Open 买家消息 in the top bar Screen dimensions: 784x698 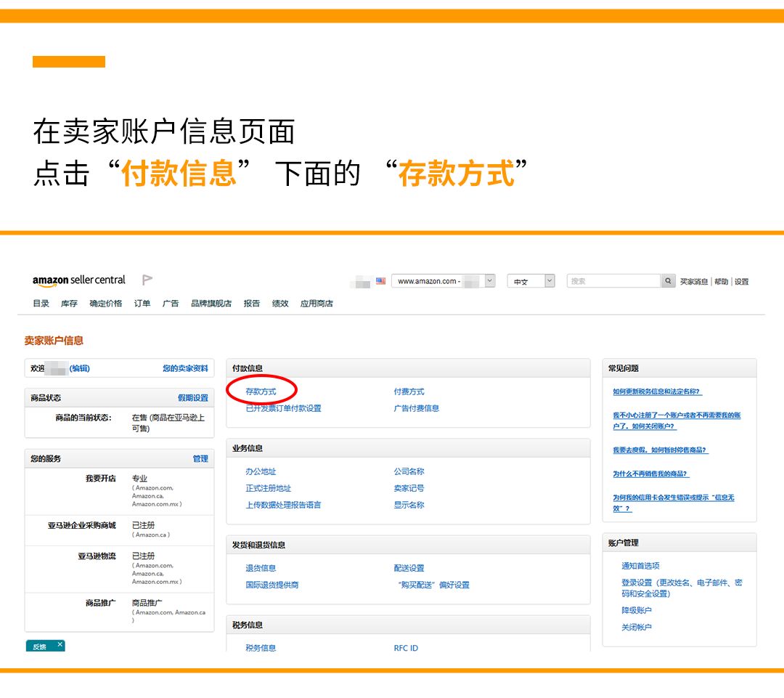click(693, 282)
